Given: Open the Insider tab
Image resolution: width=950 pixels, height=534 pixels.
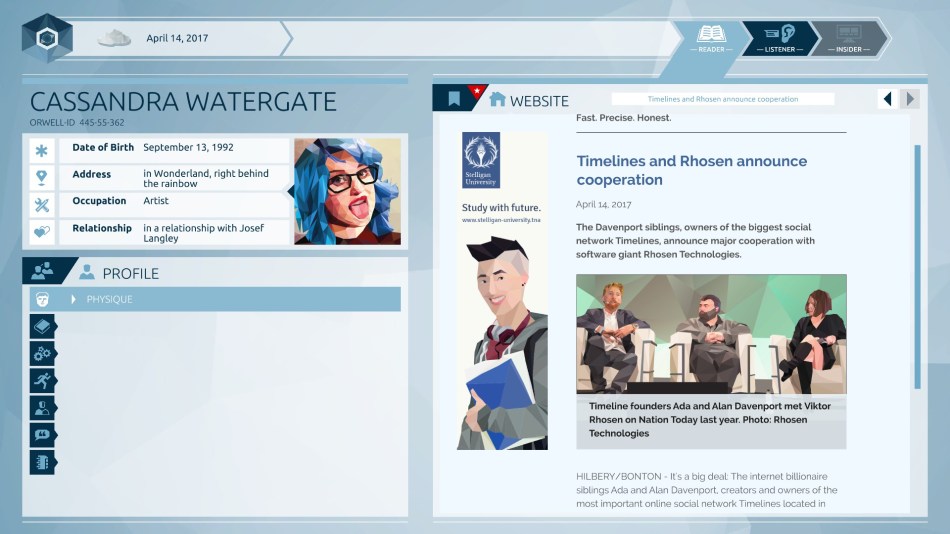Looking at the screenshot, I should 848,38.
